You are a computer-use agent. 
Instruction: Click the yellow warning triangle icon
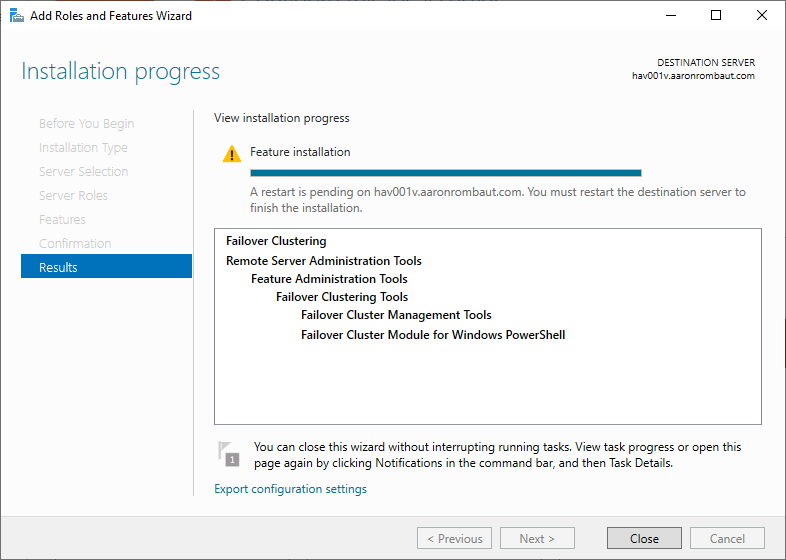pyautogui.click(x=232, y=154)
